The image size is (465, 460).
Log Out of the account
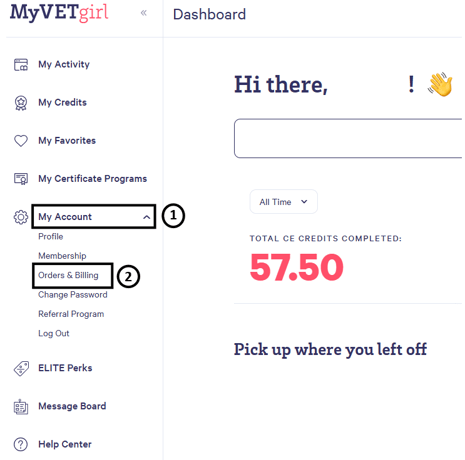tap(54, 333)
